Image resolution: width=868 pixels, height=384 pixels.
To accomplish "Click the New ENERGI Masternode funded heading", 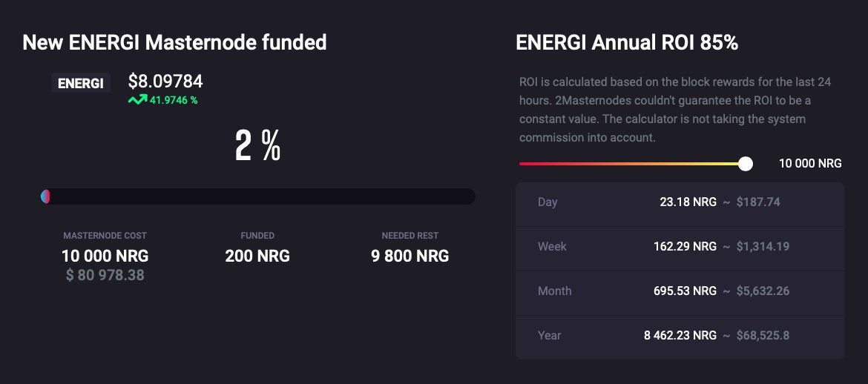I will coord(174,42).
